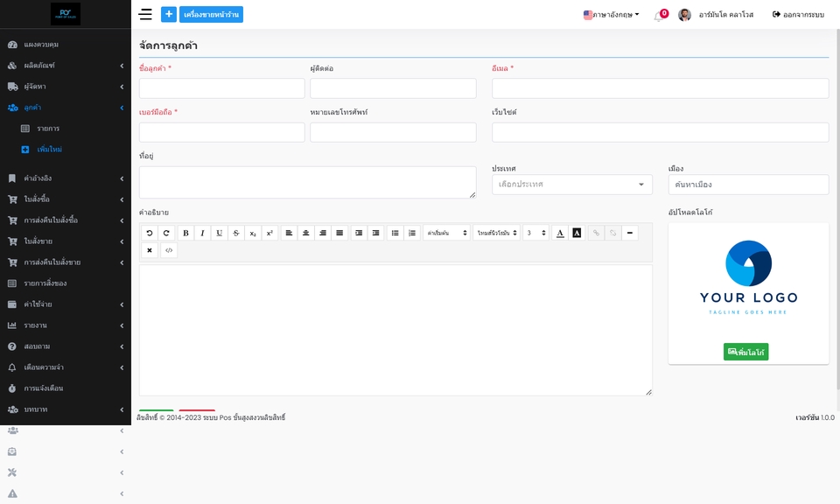Screen dimensions: 840x504
Task: Click the เบอร์มือถือ input field
Action: tap(221, 132)
